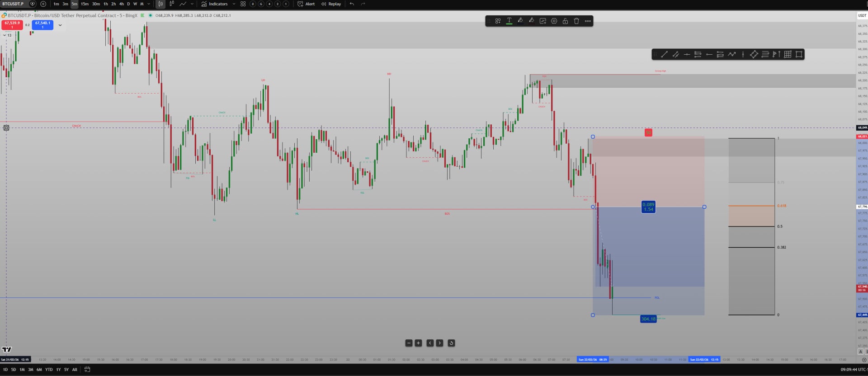Select the trend line drawing tool

tap(664, 54)
